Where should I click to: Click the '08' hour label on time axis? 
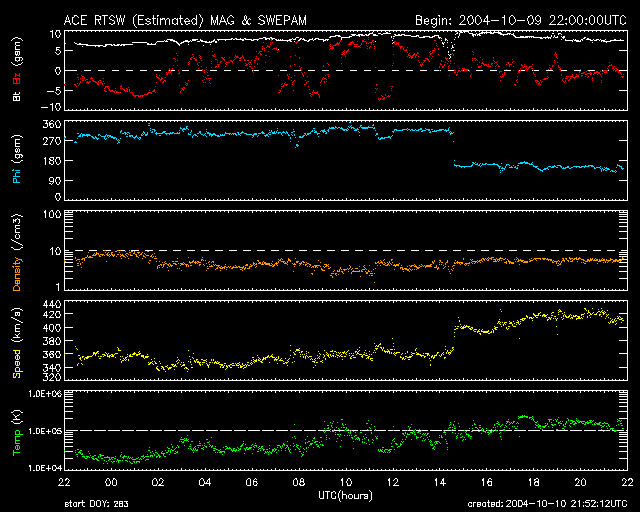pos(299,482)
